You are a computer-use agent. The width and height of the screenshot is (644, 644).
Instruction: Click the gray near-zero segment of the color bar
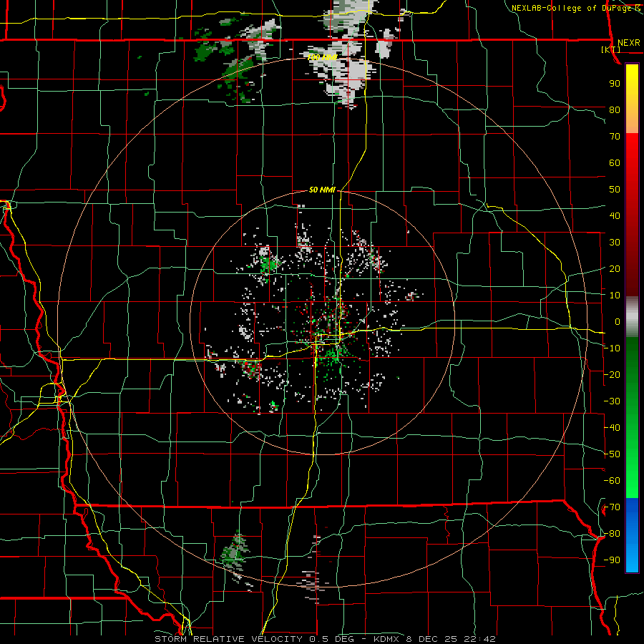pyautogui.click(x=632, y=317)
